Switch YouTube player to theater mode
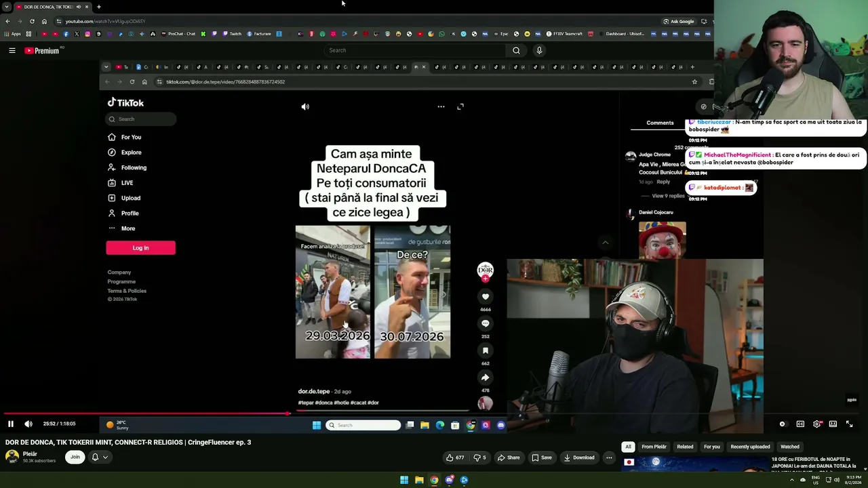868x488 pixels. point(833,424)
